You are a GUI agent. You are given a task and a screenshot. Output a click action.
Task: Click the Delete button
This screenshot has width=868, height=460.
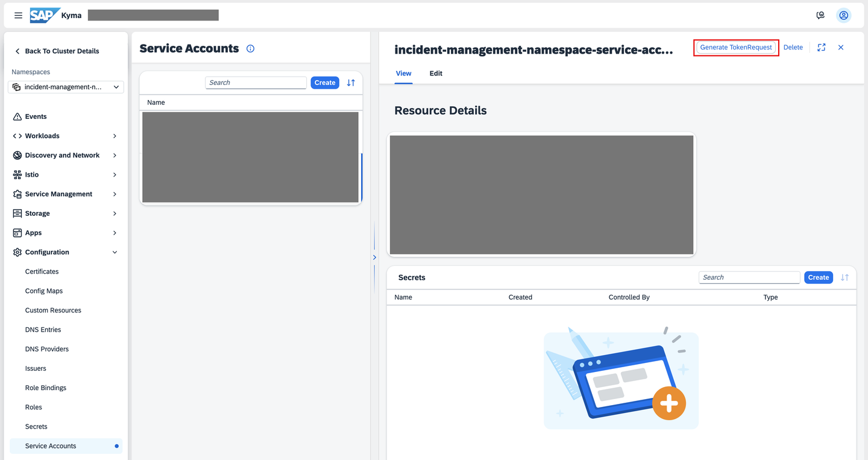(793, 47)
